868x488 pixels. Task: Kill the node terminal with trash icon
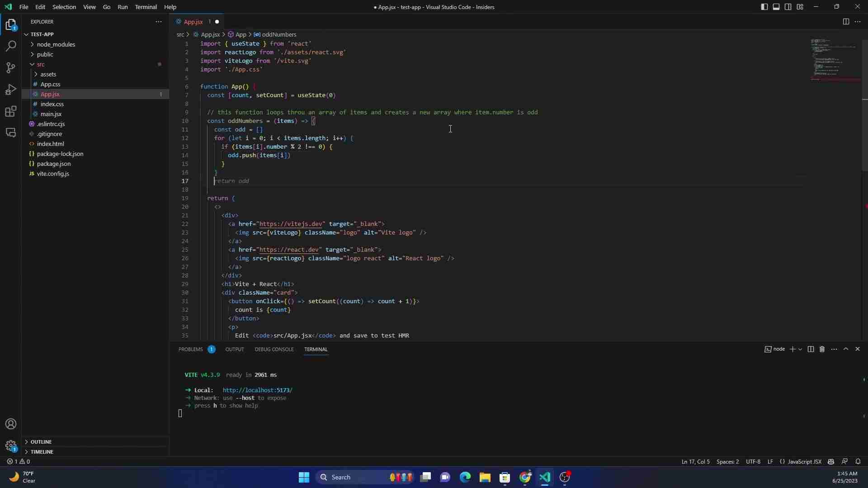point(822,349)
